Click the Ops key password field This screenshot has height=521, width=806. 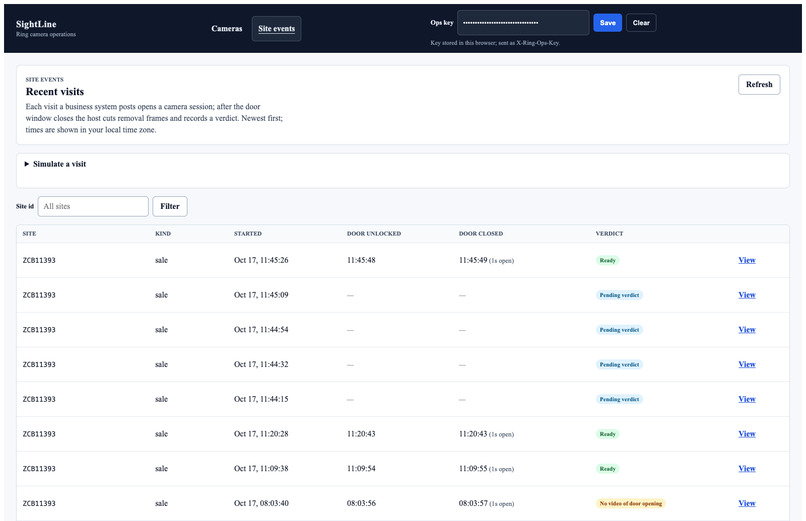[x=523, y=23]
